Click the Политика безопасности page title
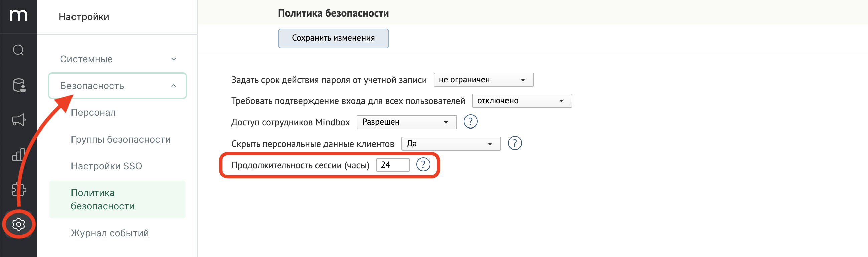 [333, 13]
